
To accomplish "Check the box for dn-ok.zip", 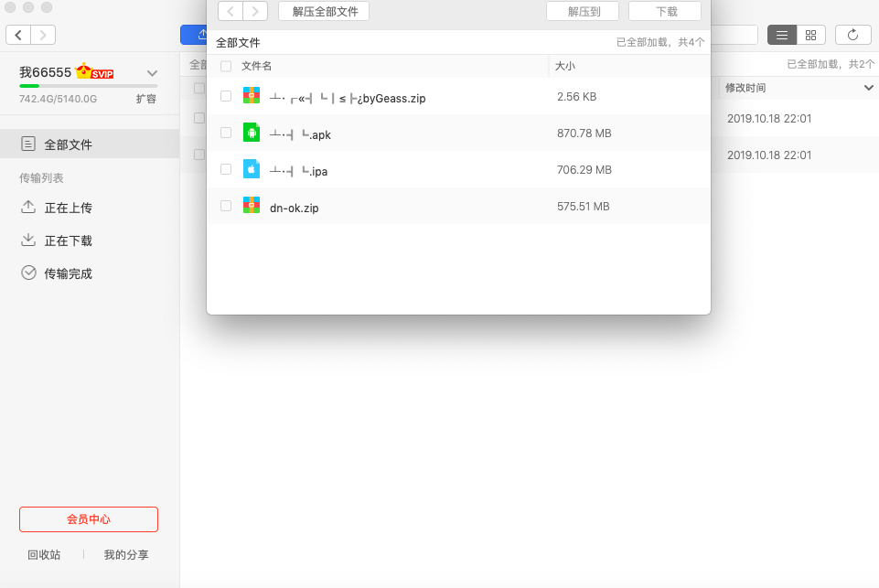I will 226,207.
